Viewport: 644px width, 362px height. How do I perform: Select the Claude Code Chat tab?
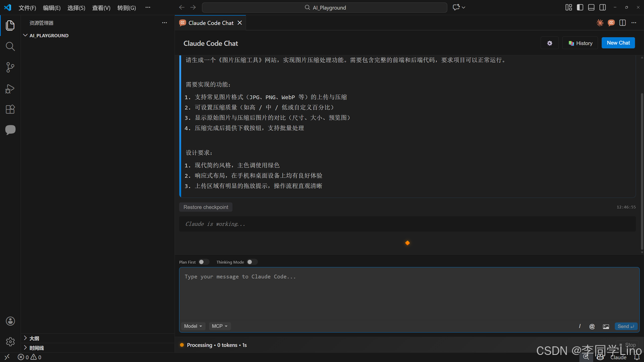click(x=211, y=23)
